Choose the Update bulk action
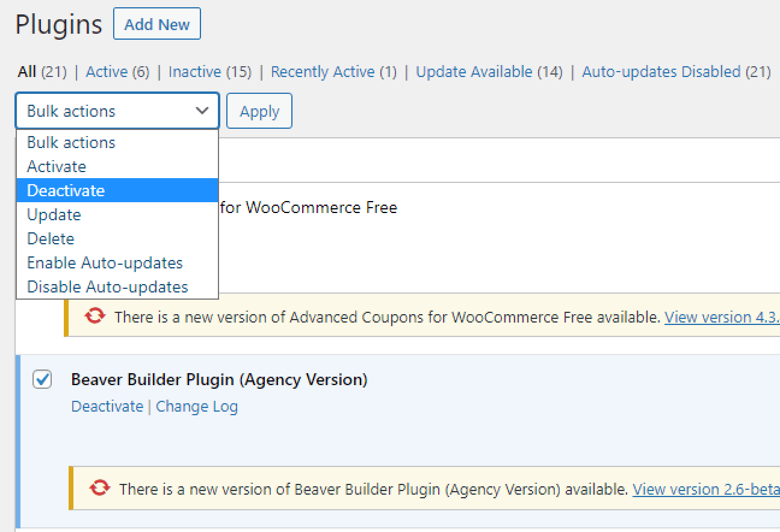This screenshot has height=532, width=780. tap(54, 214)
